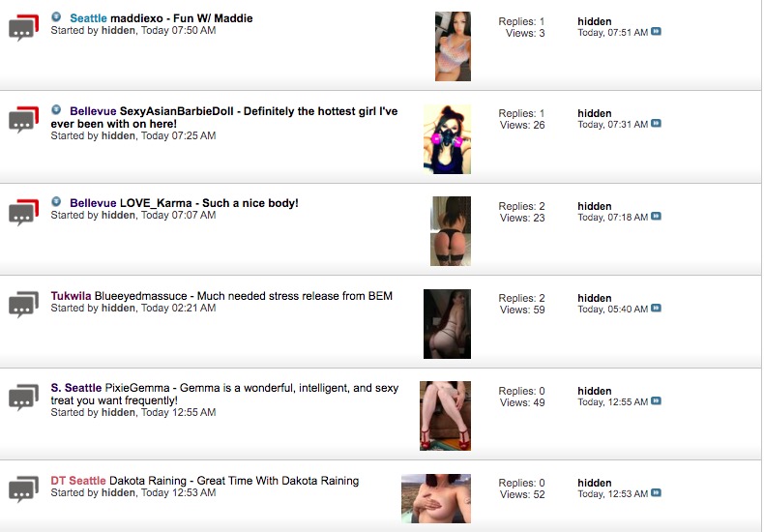Click the thread status icon for Blueeyedmassuce thread

[23, 305]
